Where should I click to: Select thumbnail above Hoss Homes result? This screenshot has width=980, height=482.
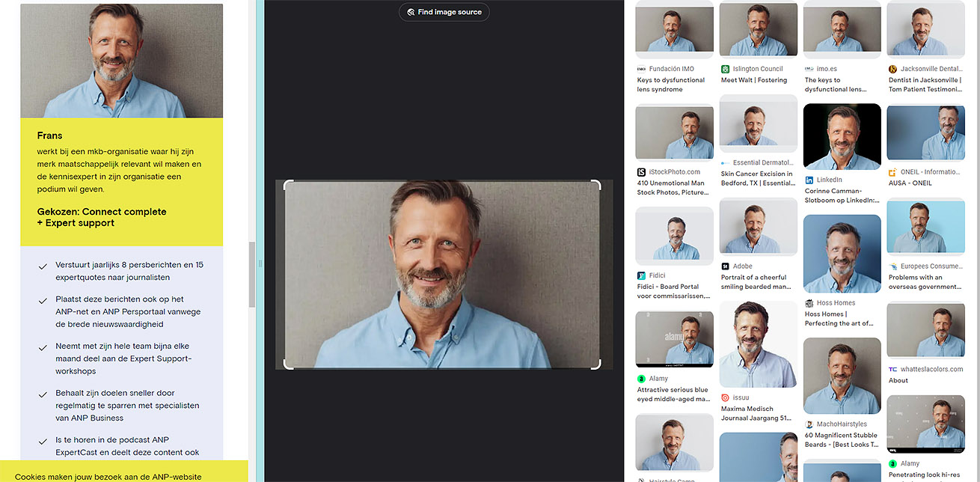click(x=842, y=254)
